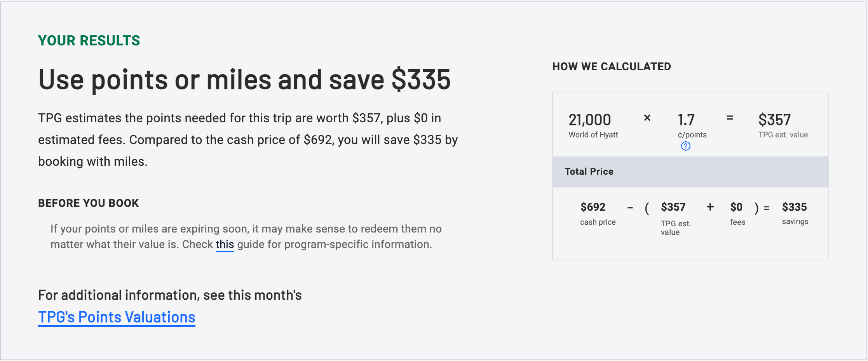Click the 1.7 cents per point figure
The height and width of the screenshot is (361, 868).
pos(686,120)
